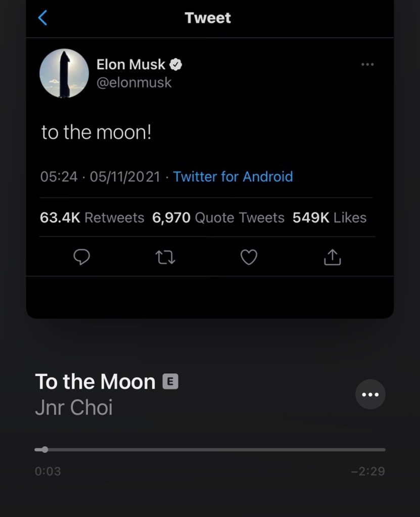420x517 pixels.
Task: View the 6,970 Quote Tweets
Action: [218, 218]
